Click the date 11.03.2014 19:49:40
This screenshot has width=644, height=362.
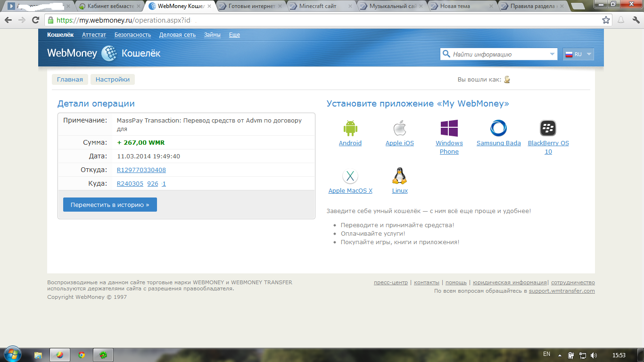(149, 156)
